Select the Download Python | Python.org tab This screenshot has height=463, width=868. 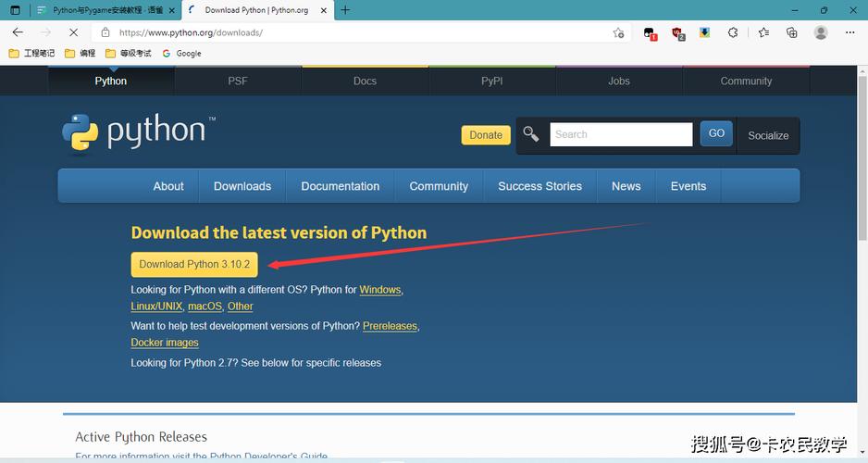click(257, 10)
